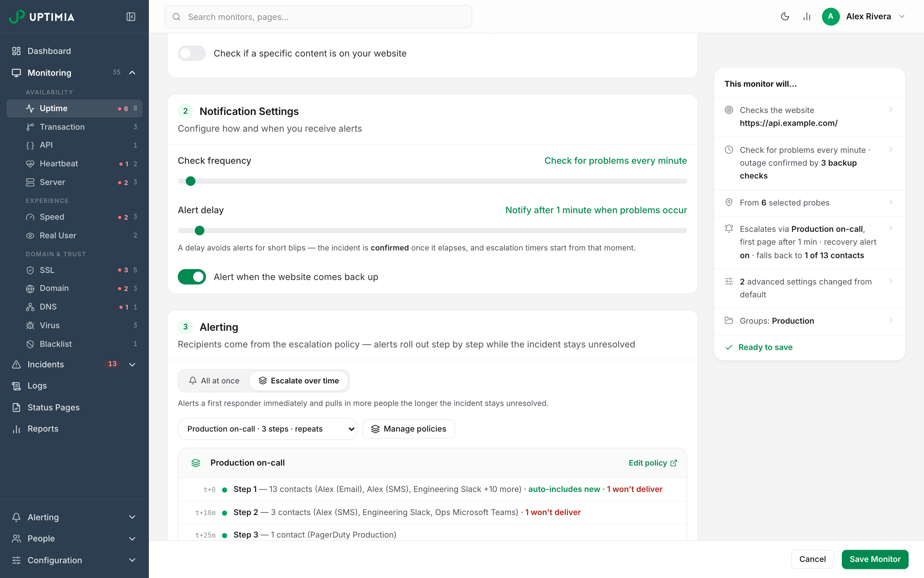Open Groups: Production summary row
Screen dimensions: 924x578
pos(809,321)
